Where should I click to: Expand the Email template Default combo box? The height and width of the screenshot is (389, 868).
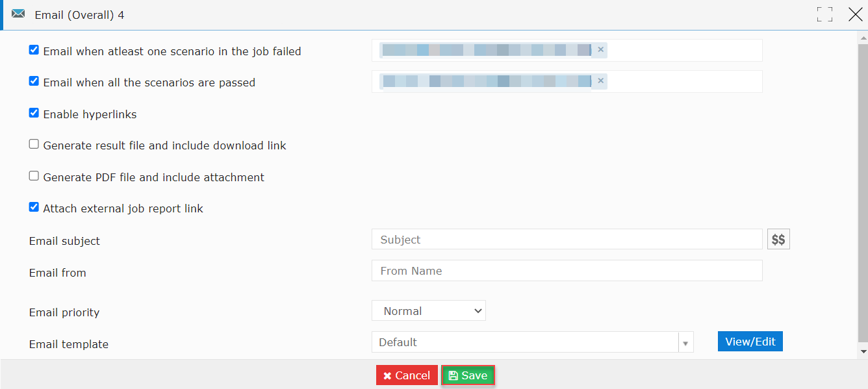click(x=533, y=342)
